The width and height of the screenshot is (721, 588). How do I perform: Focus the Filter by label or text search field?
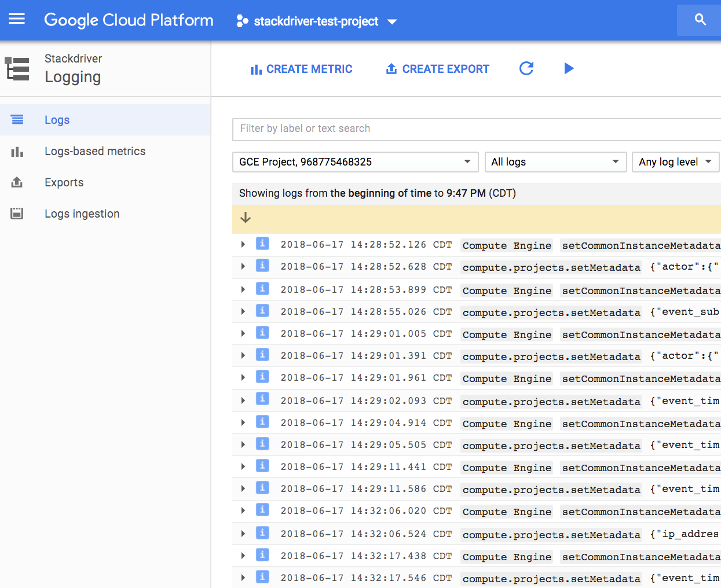[477, 129]
